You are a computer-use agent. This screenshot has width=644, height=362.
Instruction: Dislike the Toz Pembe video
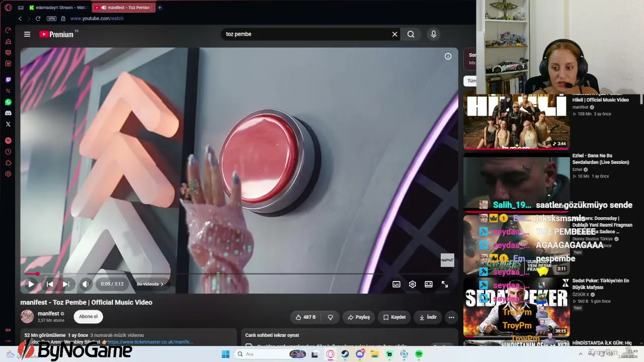click(x=331, y=317)
